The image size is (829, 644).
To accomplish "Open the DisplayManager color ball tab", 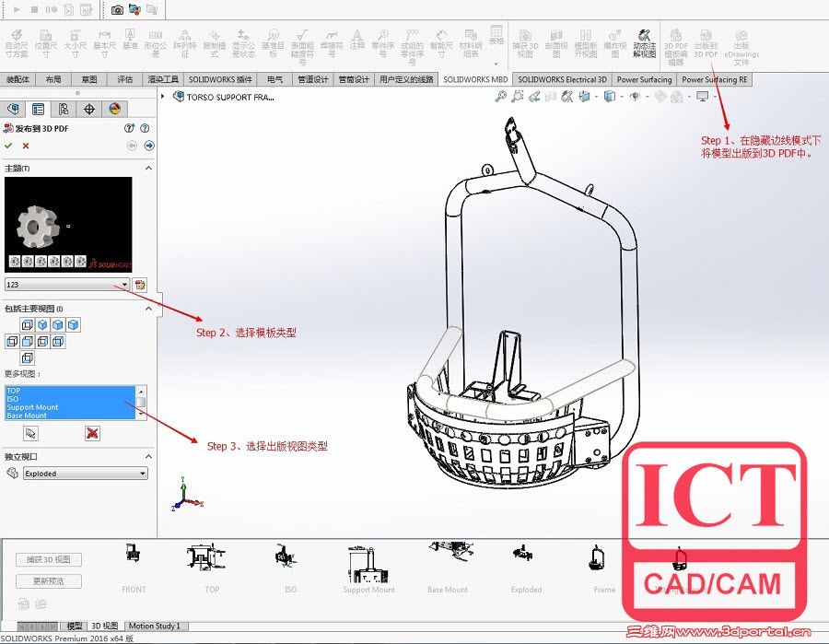I will [x=115, y=109].
